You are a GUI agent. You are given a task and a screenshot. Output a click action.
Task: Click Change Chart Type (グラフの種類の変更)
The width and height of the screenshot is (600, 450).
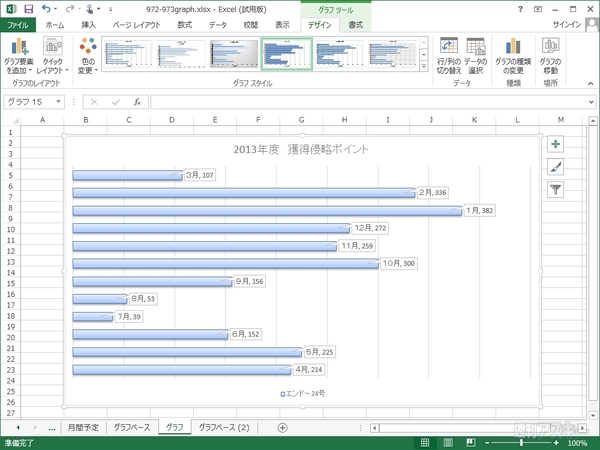coord(513,56)
